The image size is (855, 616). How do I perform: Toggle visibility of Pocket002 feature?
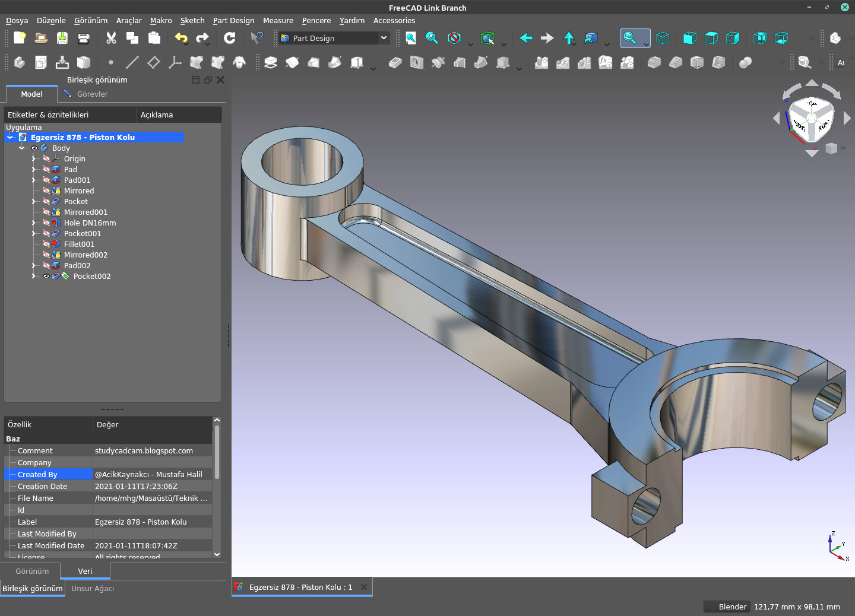[x=46, y=277]
